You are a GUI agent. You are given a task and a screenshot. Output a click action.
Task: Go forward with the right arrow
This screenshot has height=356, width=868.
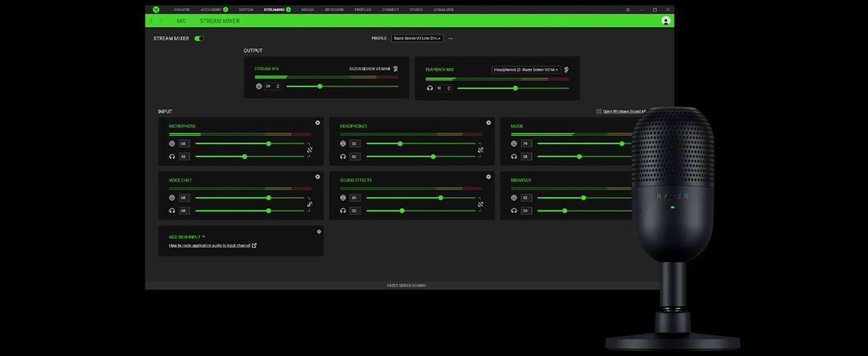click(x=161, y=21)
